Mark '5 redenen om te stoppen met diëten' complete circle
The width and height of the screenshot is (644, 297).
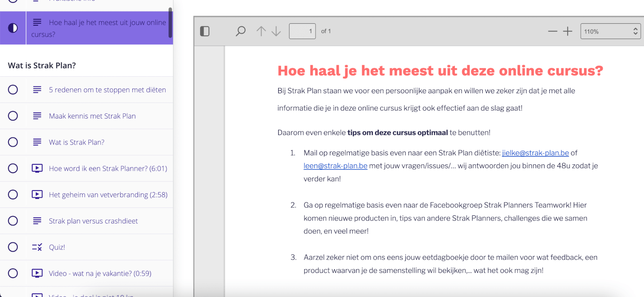point(13,90)
